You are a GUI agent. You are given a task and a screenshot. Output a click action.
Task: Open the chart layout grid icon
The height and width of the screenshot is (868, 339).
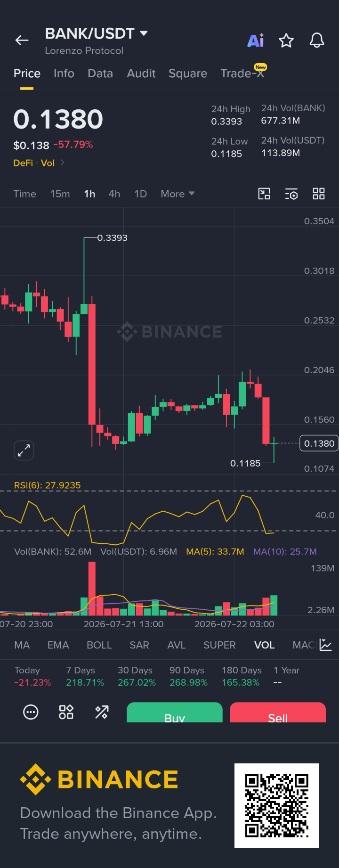319,194
